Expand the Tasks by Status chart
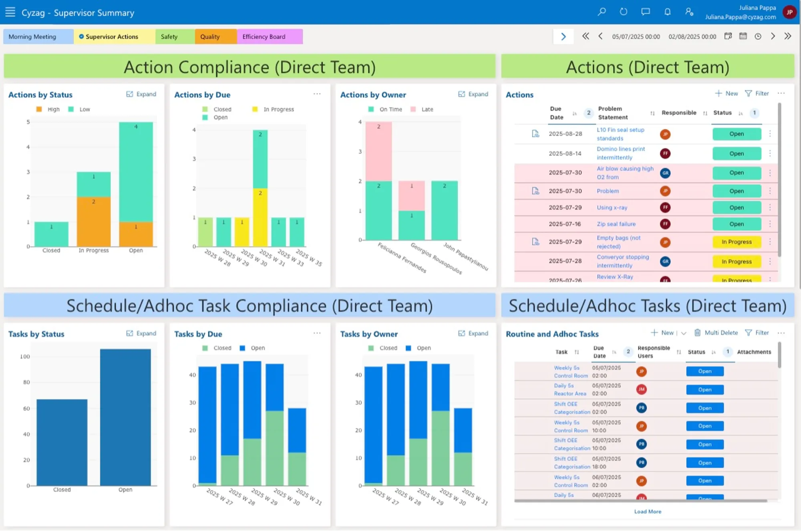Viewport: 801px width, 532px height. click(x=141, y=333)
